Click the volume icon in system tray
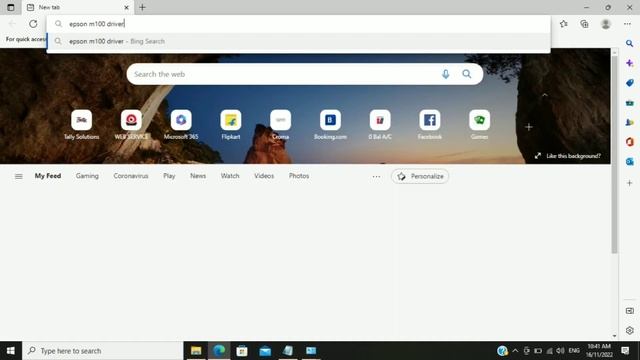 [560, 351]
